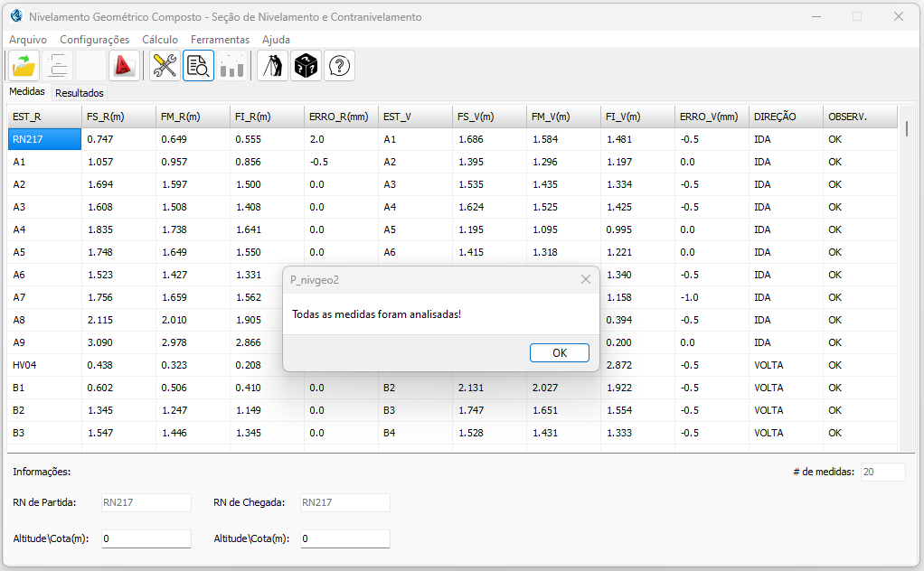Confirm the message by clicking OK
The height and width of the screenshot is (571, 924).
click(560, 352)
